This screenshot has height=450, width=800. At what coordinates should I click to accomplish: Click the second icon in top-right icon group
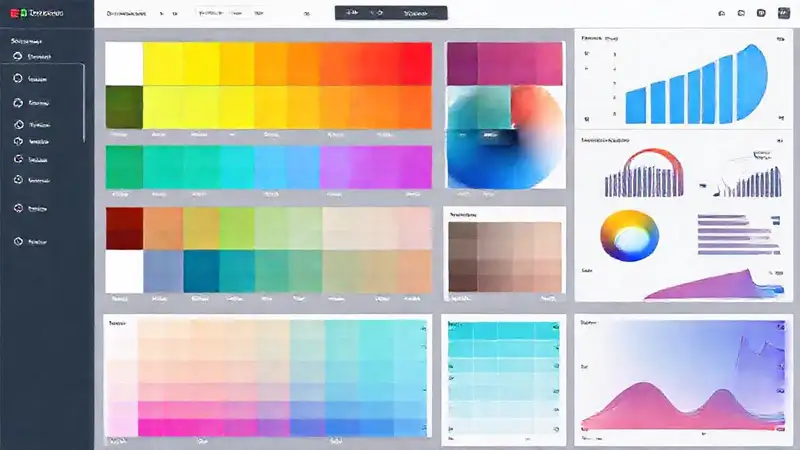point(741,14)
